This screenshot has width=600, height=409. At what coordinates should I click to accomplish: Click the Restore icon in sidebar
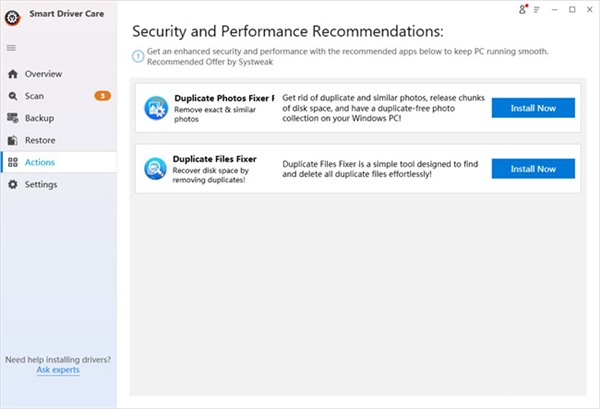12,140
